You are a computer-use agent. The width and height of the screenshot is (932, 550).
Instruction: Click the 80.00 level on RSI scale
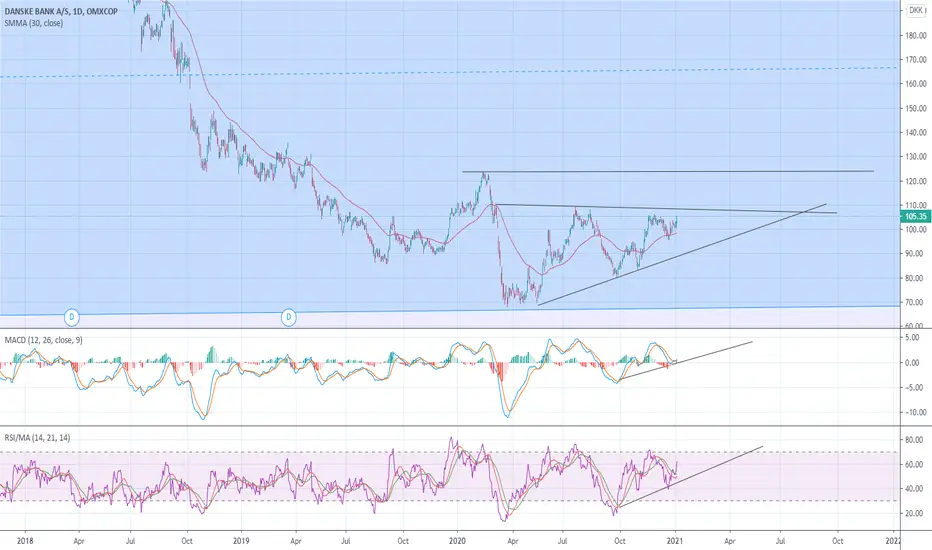[x=916, y=440]
